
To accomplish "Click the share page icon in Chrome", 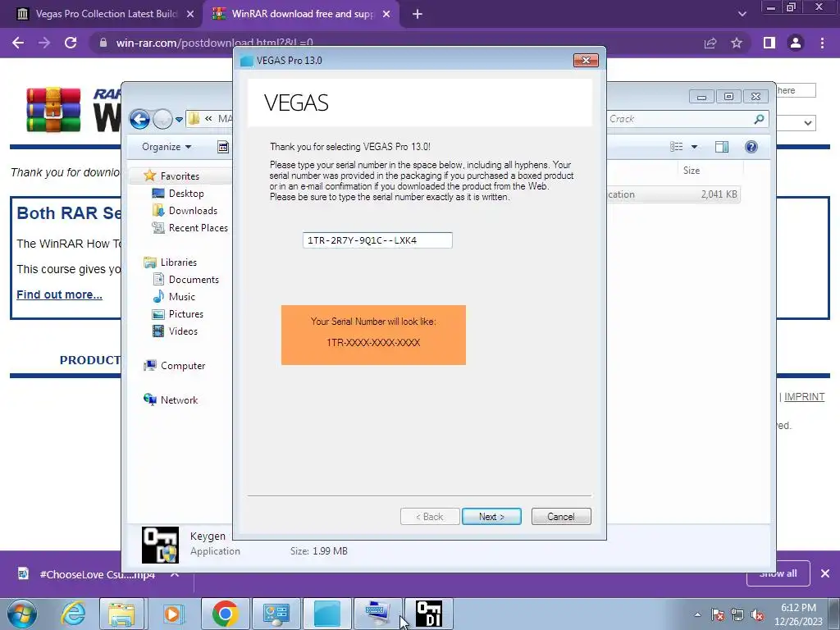I will pyautogui.click(x=710, y=43).
